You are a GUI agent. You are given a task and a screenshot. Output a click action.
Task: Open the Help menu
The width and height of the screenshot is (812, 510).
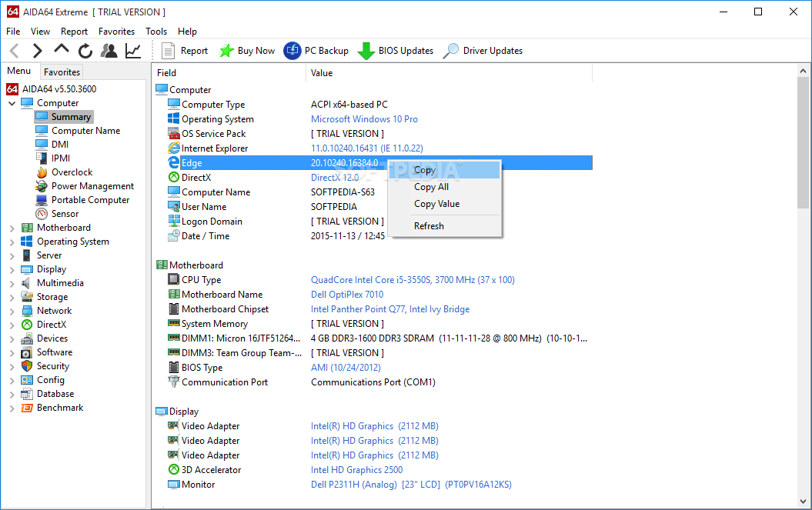point(187,32)
